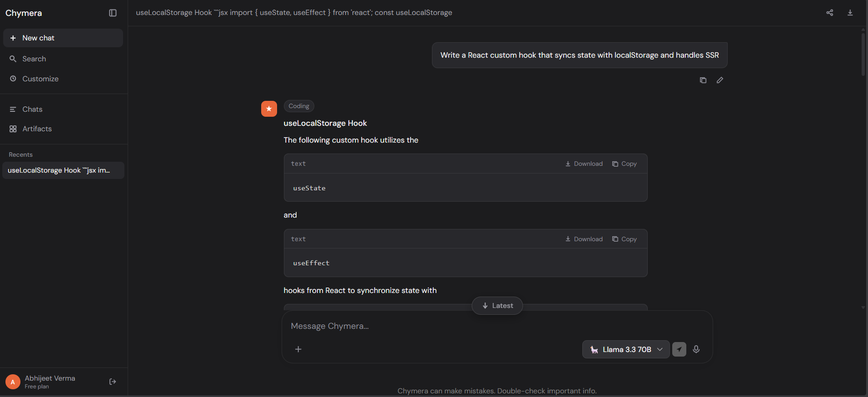Click the download conversation icon in header
The width and height of the screenshot is (868, 397).
(x=850, y=13)
